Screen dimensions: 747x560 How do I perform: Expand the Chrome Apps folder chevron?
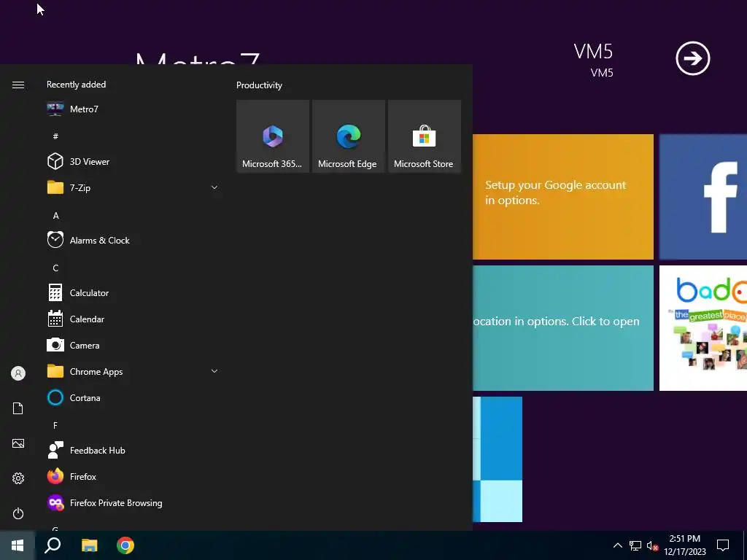(x=214, y=371)
